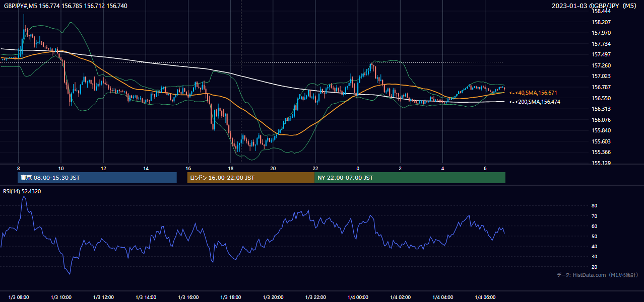Click RSI scale value 30

(x=595, y=257)
